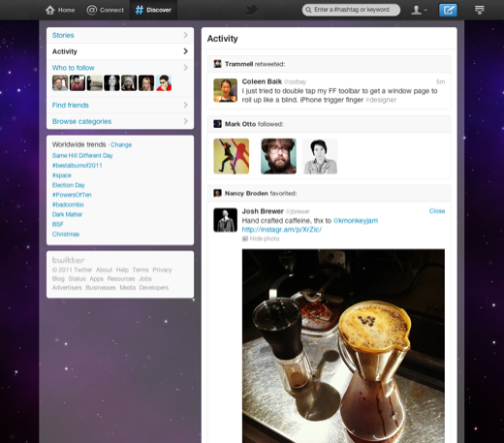Open Who to follow link
This screenshot has width=504, height=443.
[x=74, y=68]
